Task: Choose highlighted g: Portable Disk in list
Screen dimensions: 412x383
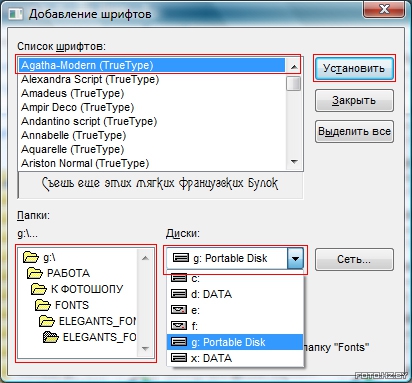Action: tap(235, 342)
